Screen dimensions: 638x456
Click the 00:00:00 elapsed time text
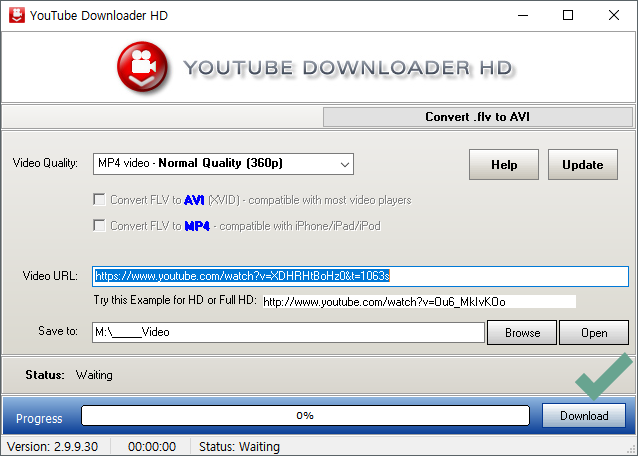152,447
